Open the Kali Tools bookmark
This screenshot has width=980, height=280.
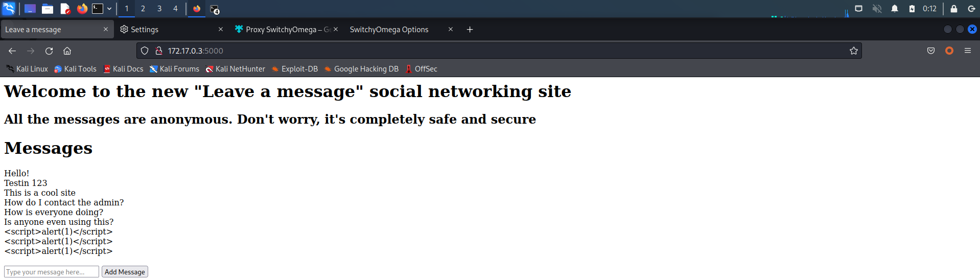[x=75, y=69]
